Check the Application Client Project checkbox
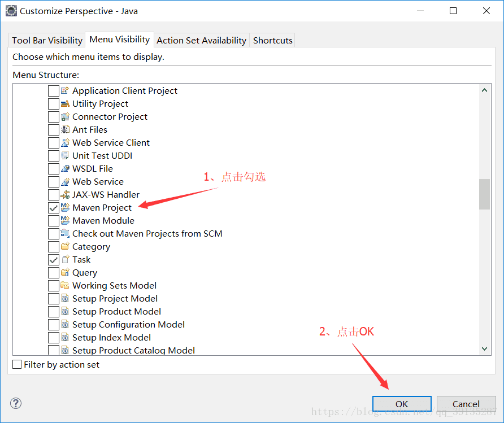 pyautogui.click(x=54, y=91)
